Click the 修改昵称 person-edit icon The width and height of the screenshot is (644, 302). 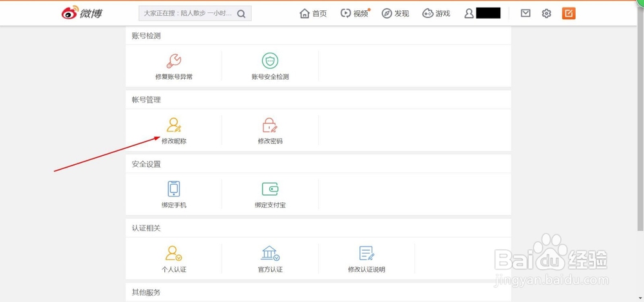174,125
